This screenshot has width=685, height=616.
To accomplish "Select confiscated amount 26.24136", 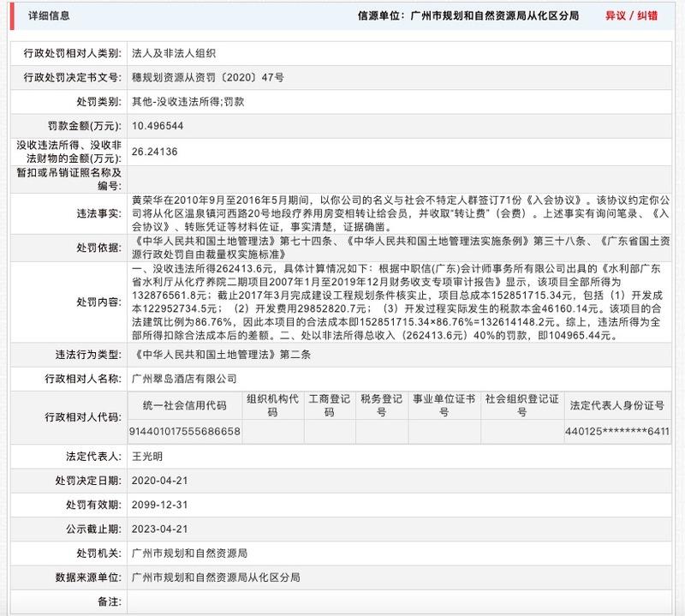I will coord(155,152).
